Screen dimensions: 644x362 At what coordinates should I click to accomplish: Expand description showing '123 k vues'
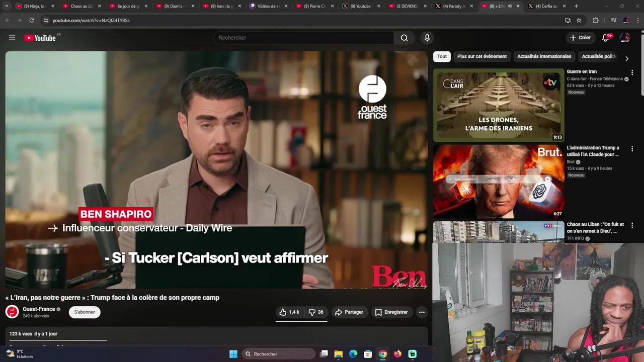point(216,336)
